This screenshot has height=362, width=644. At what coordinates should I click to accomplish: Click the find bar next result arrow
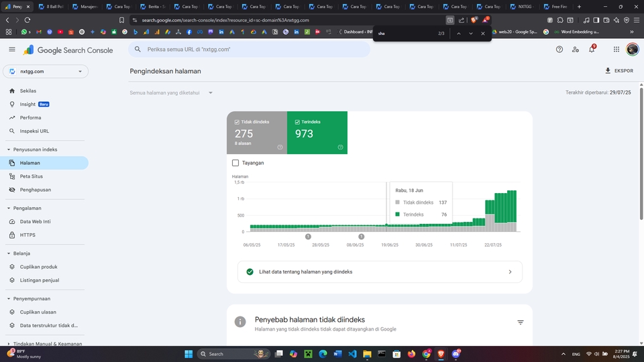point(471,33)
